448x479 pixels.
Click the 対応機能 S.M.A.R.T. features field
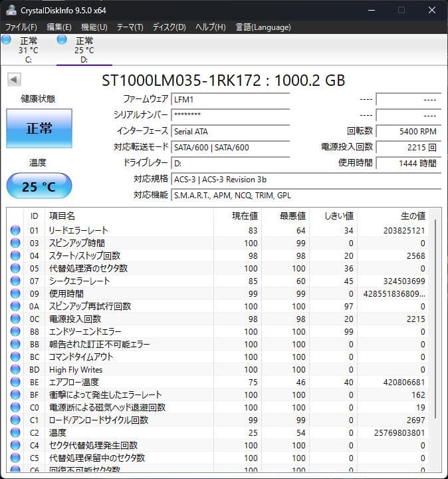pos(306,195)
